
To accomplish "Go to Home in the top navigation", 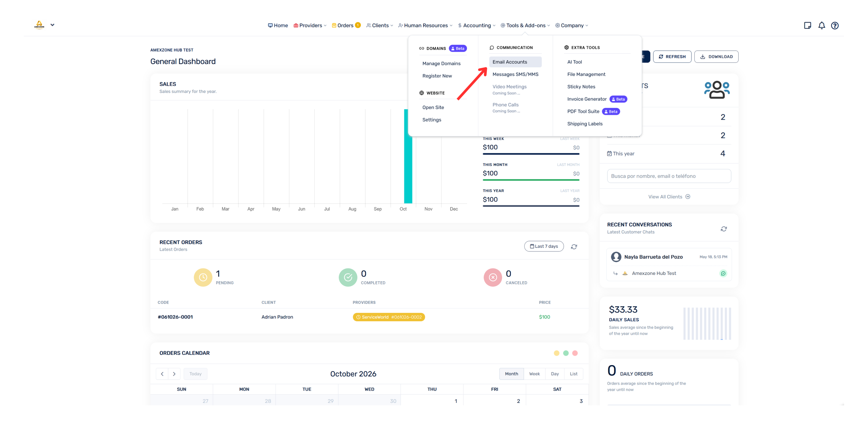I will [278, 25].
